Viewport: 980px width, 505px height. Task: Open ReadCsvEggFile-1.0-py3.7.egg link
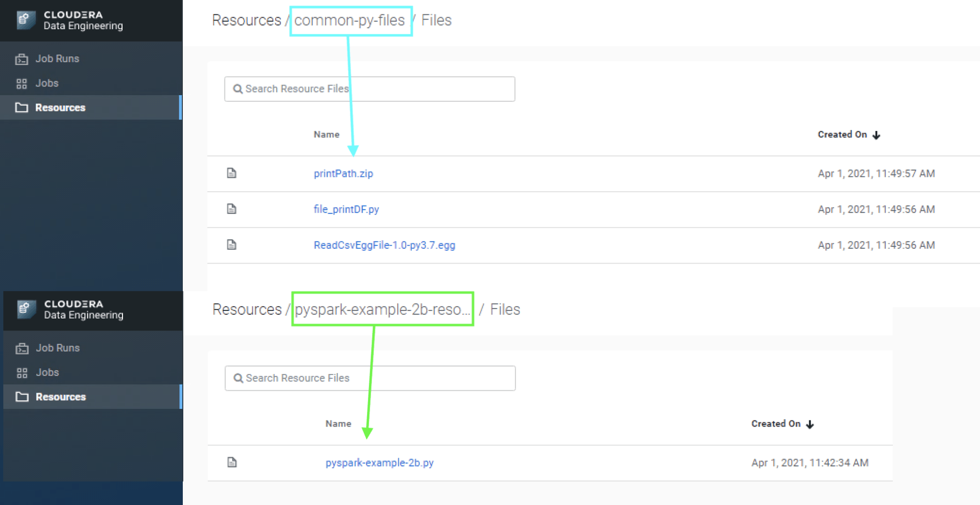point(384,245)
